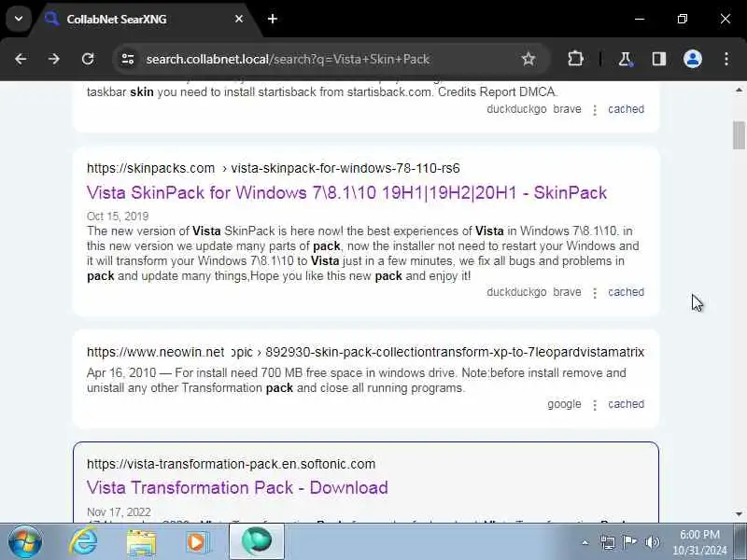This screenshot has width=747, height=560.
Task: Click Show desktop strip at taskbar end
Action: (x=740, y=541)
